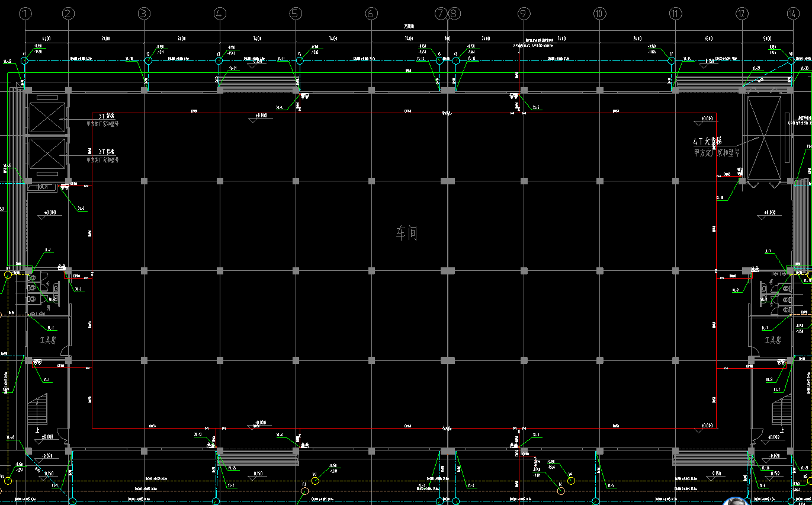Screen dimensions: 812x505
Task: Click grid axis bubble 5
Action: click(296, 14)
